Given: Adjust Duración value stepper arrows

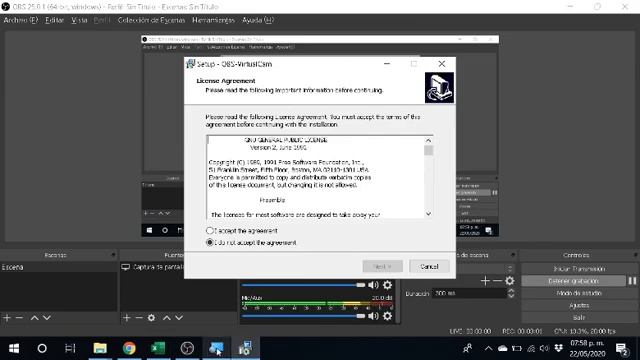Looking at the screenshot, I should (511, 293).
